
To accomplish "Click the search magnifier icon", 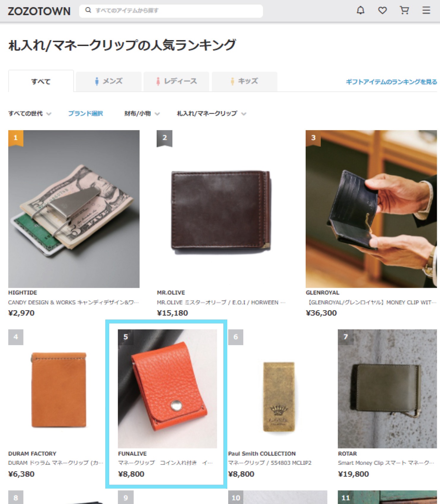I will [x=88, y=10].
